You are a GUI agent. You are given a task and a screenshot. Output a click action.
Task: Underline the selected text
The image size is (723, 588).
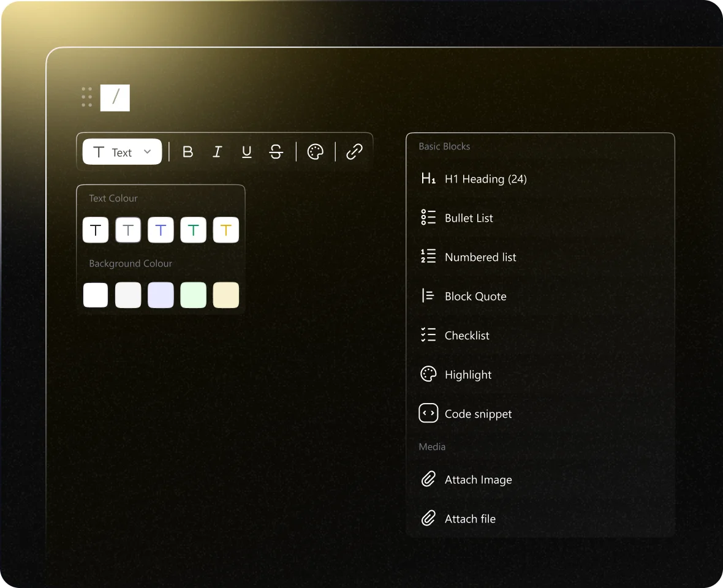click(247, 152)
